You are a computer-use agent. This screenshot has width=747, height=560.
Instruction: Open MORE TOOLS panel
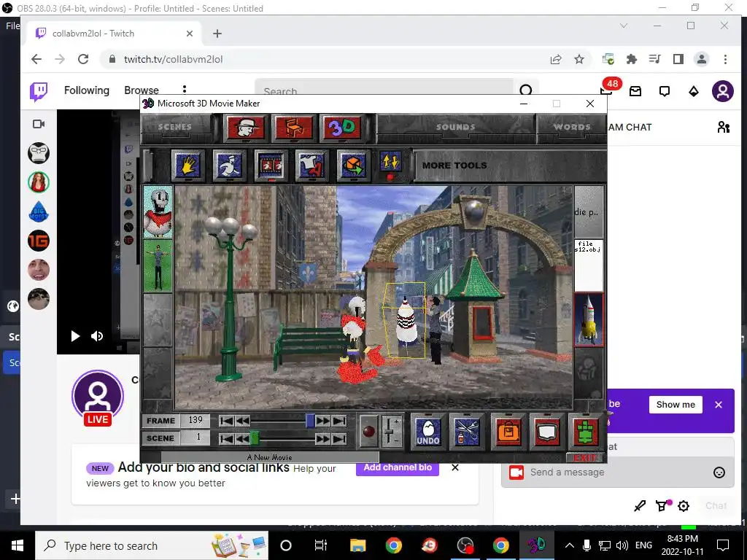454,166
